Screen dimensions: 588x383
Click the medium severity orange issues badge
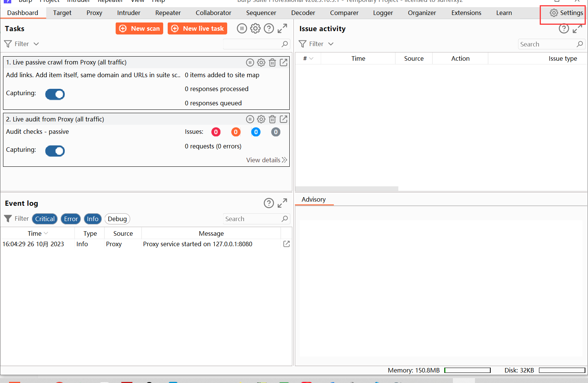(x=236, y=132)
